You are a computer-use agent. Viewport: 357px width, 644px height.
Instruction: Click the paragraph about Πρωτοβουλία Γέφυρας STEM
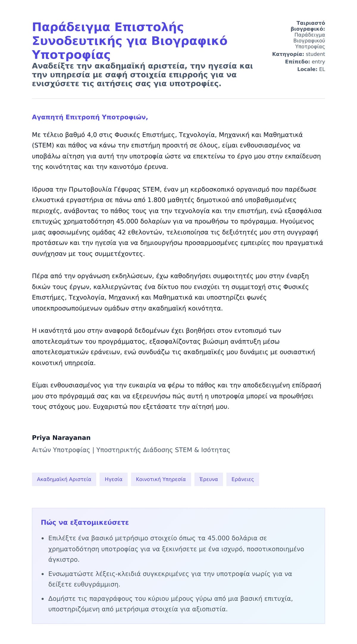177,221
